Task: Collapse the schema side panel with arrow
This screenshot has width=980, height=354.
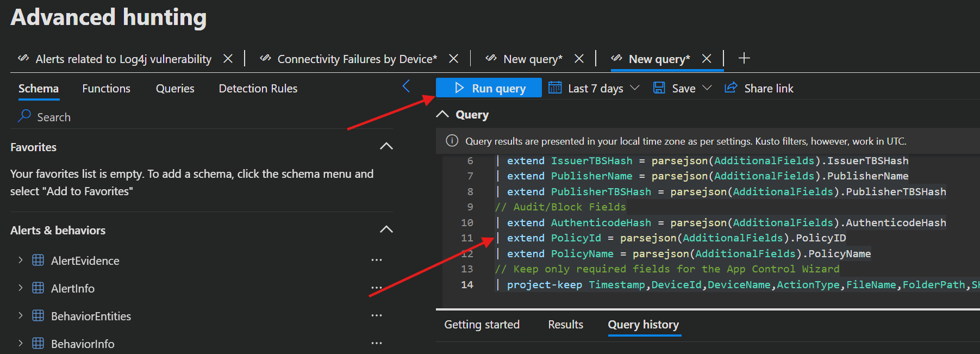Action: [406, 86]
